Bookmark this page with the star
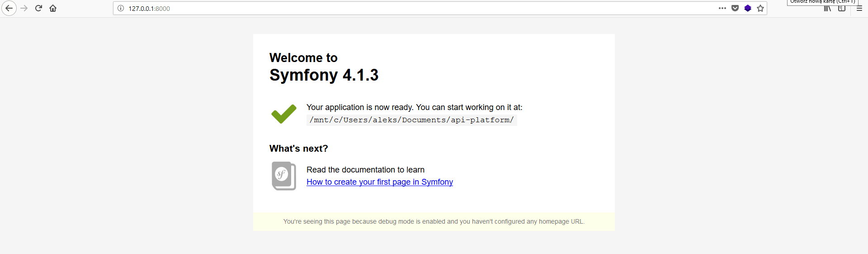The width and height of the screenshot is (868, 254). [760, 8]
